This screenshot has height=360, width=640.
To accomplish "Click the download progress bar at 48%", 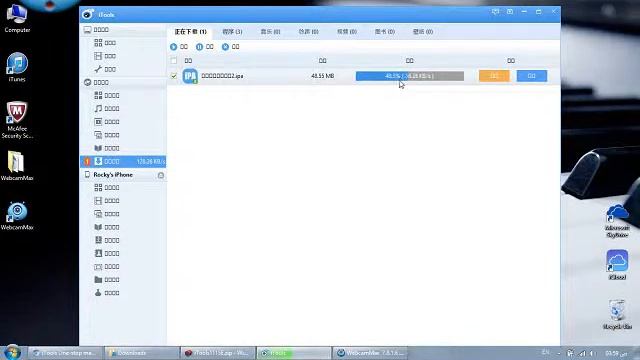I will tap(410, 76).
